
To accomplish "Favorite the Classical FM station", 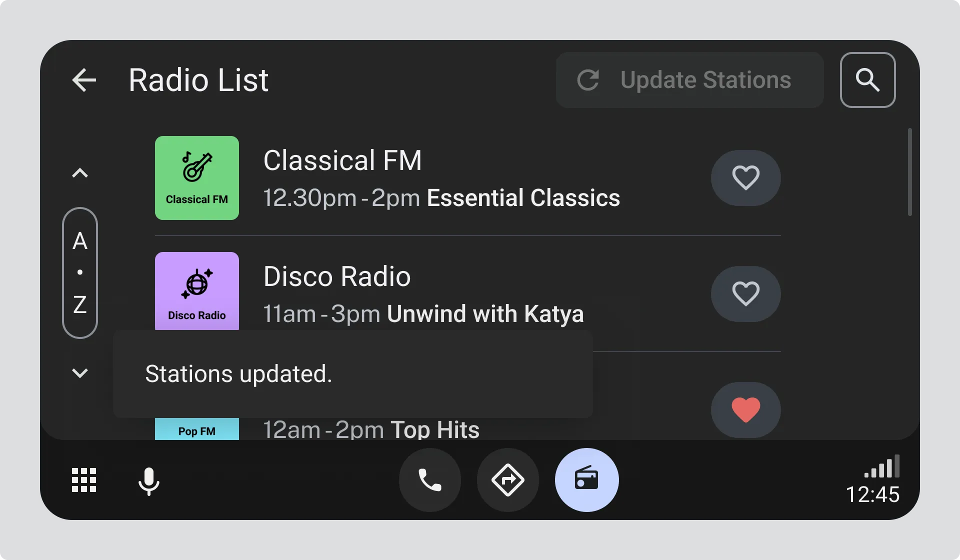I will pyautogui.click(x=745, y=178).
